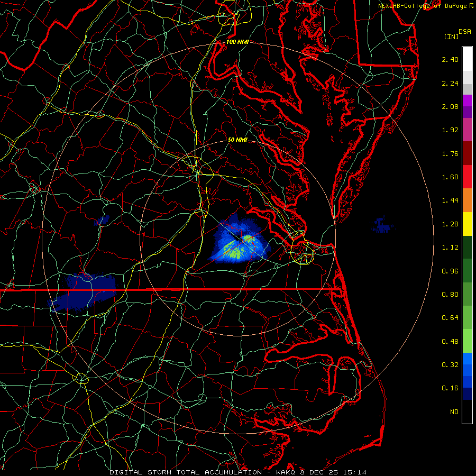Select the bright red legend swatch
This screenshot has height=476, width=476.
coord(467,177)
